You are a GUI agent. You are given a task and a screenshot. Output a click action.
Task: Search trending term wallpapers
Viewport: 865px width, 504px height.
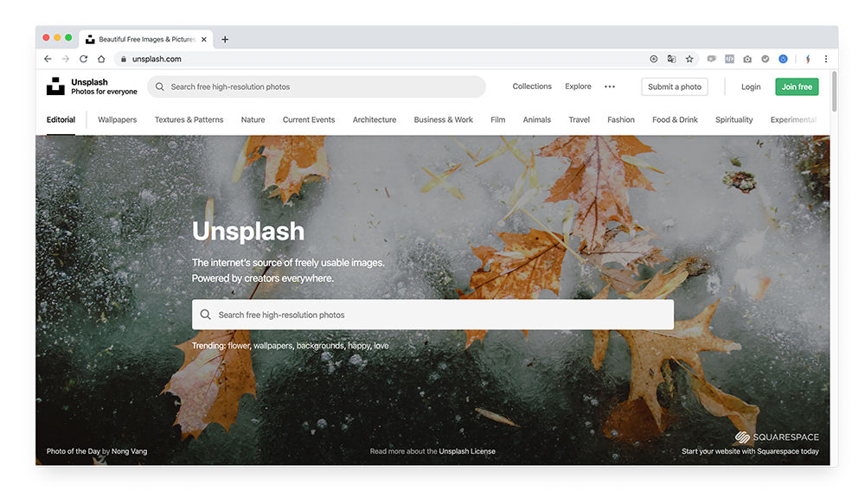tap(273, 346)
